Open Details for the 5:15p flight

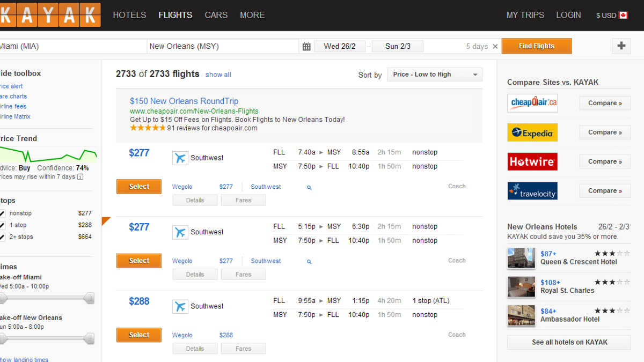pyautogui.click(x=195, y=274)
